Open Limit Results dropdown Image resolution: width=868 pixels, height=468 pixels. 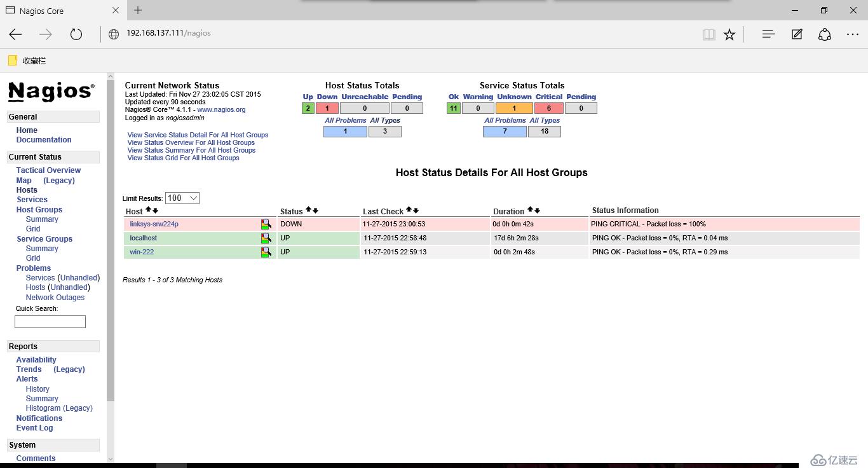point(182,198)
